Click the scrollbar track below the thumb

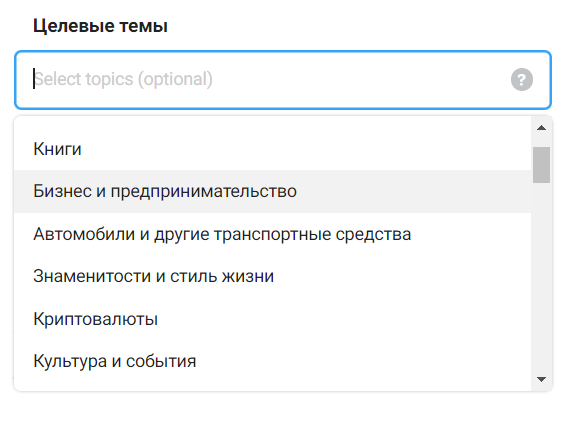pos(541,278)
